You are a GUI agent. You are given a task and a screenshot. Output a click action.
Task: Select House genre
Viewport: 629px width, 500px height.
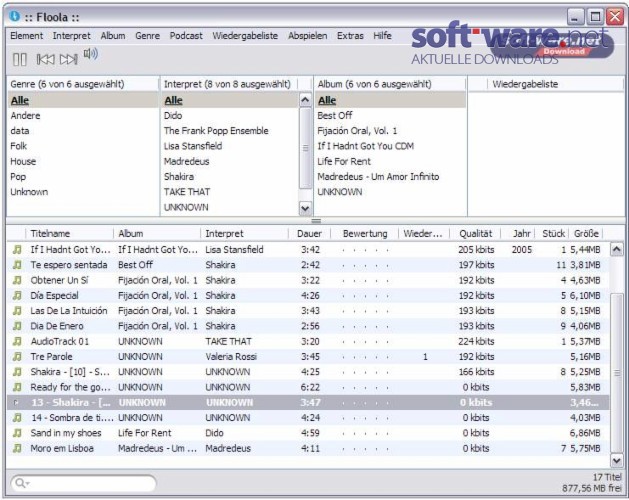(x=83, y=161)
